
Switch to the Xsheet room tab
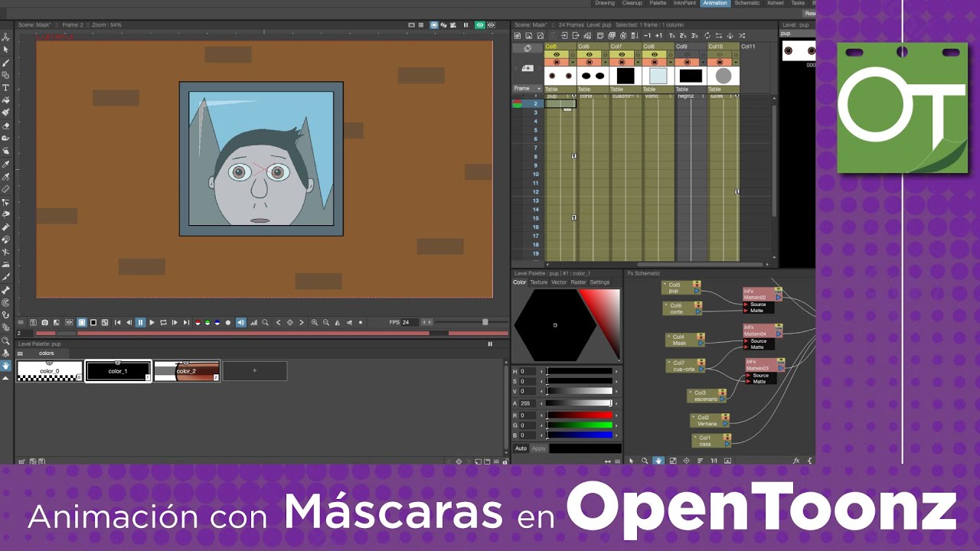(x=776, y=3)
